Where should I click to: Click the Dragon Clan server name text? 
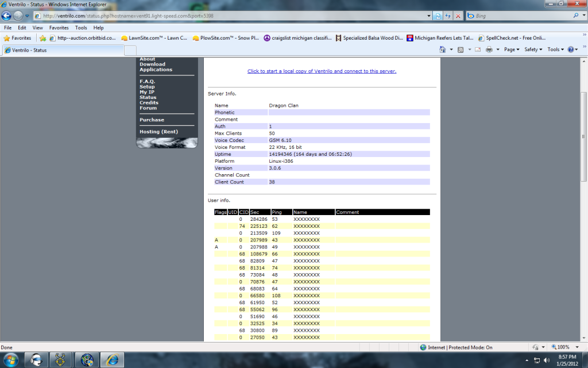[x=284, y=106]
